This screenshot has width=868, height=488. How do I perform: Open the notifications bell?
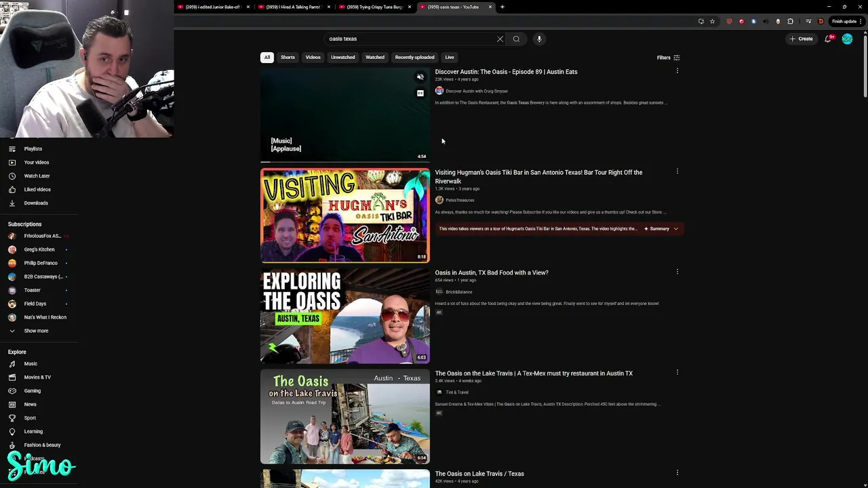[x=828, y=39]
